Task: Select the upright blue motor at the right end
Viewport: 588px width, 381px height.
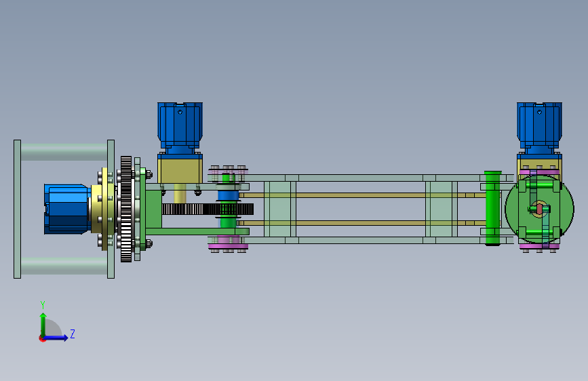Action: tap(539, 128)
